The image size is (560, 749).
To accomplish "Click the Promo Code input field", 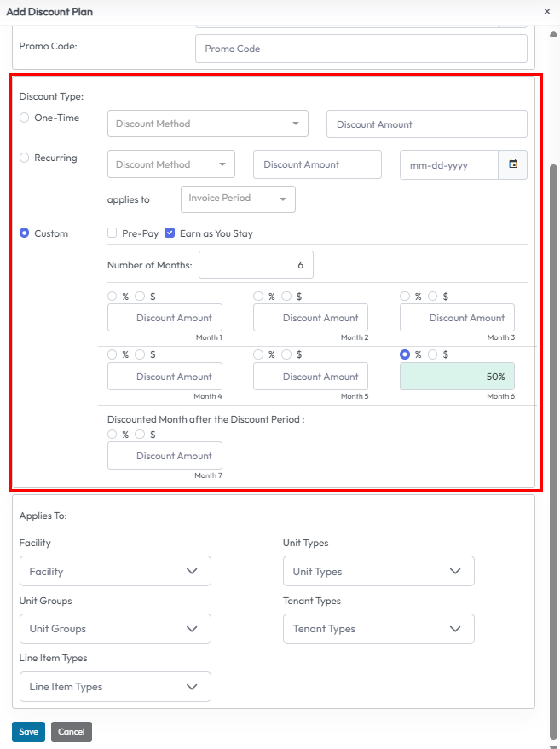I will coord(361,49).
